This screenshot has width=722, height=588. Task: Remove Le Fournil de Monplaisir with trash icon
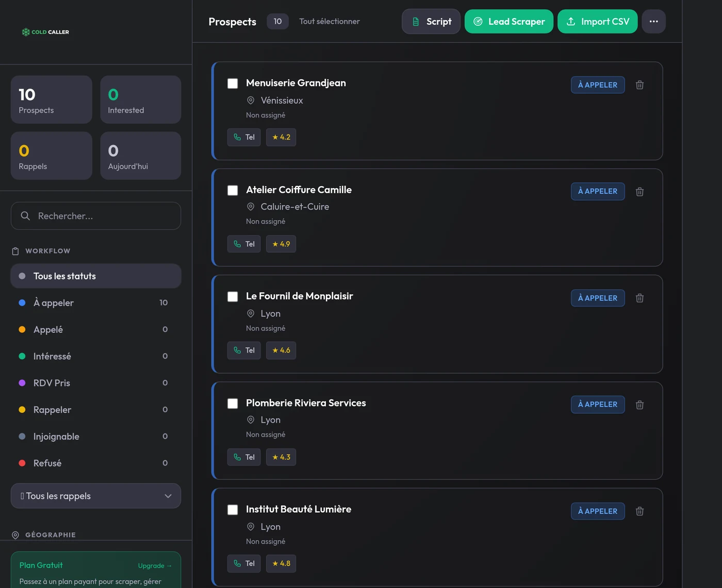[x=639, y=298]
